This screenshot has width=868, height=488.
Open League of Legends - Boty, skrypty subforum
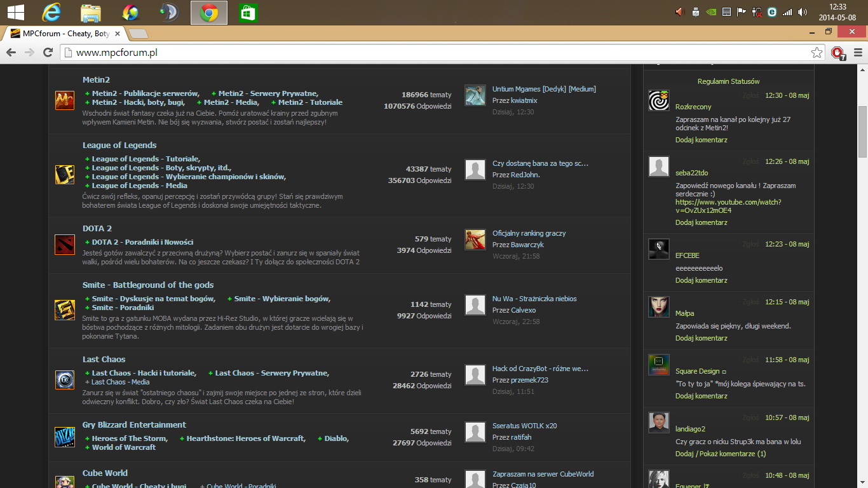pos(161,168)
